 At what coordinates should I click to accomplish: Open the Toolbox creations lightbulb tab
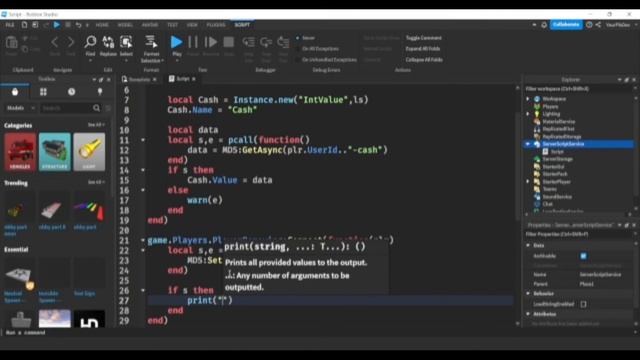100,92
